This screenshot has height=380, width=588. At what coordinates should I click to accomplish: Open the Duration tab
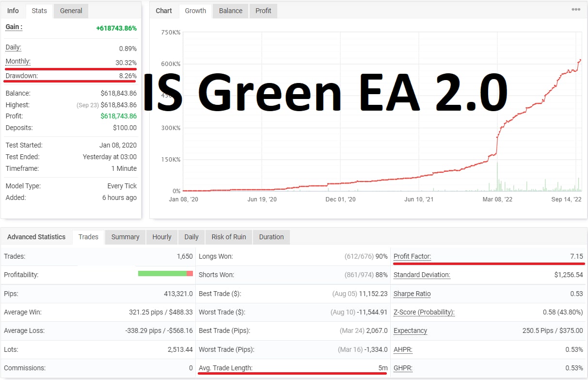click(271, 237)
